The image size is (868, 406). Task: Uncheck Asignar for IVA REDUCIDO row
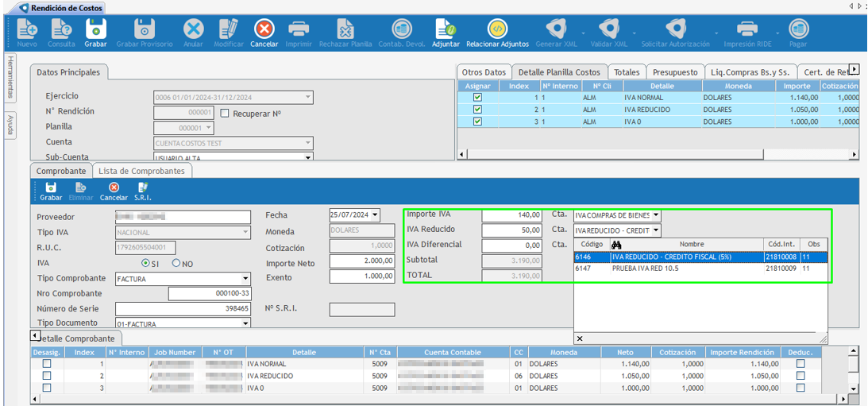(478, 109)
